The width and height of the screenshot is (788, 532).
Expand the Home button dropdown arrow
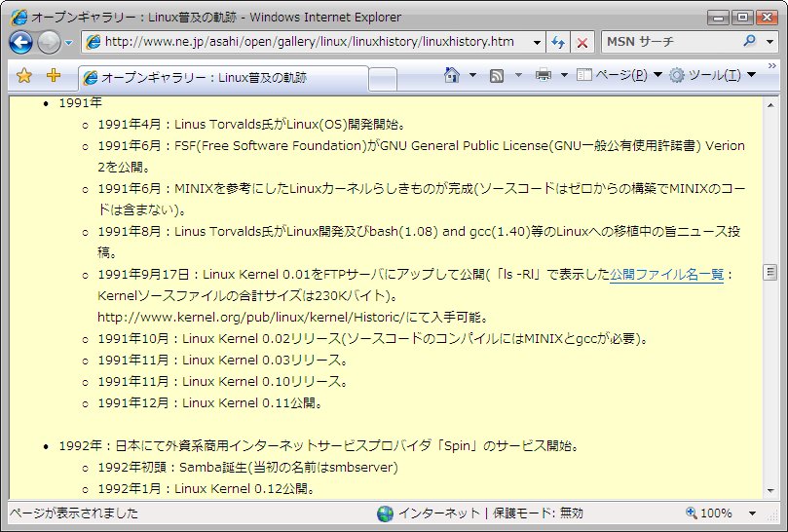click(472, 75)
